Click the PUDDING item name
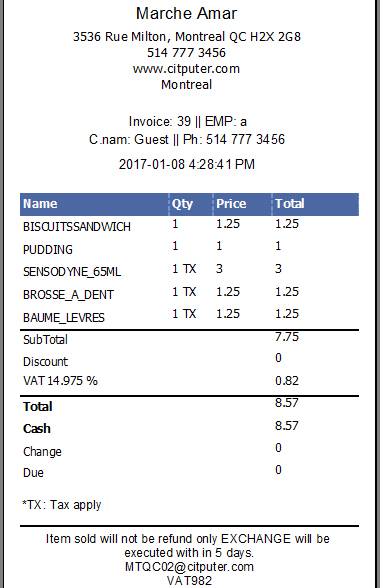380x588 pixels. tap(48, 250)
